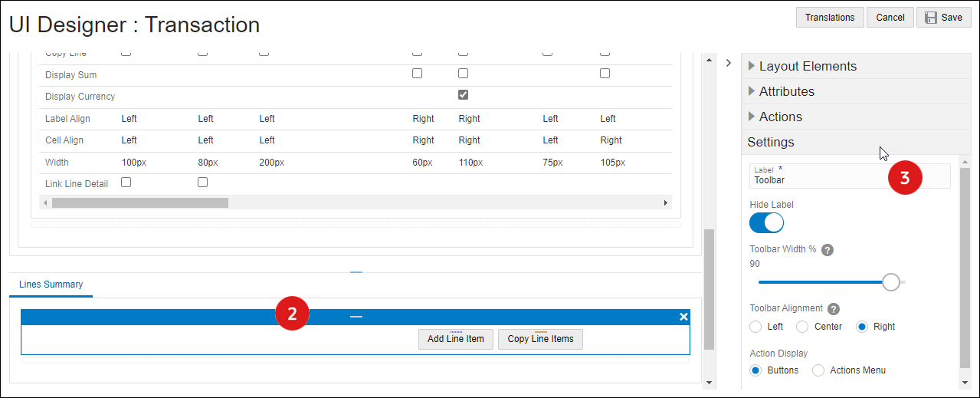
Task: Click the Save button with disk icon
Action: click(943, 18)
